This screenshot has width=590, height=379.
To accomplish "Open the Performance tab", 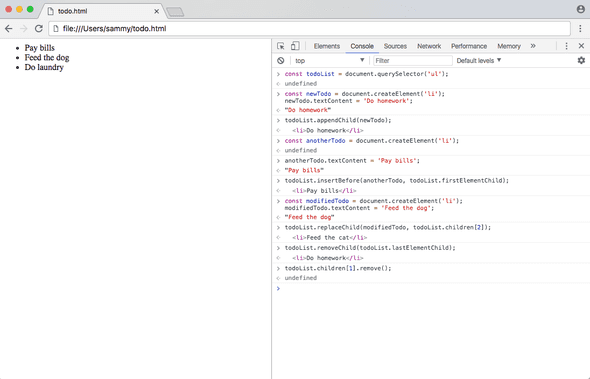I will [x=469, y=46].
